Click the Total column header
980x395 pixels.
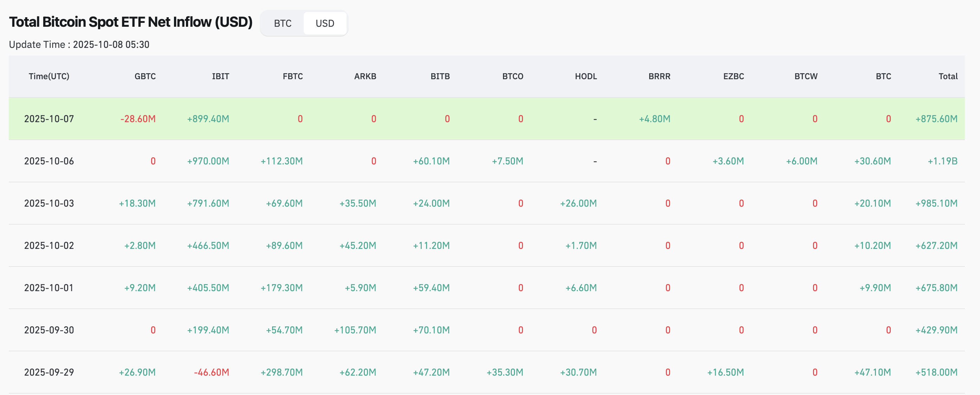948,76
